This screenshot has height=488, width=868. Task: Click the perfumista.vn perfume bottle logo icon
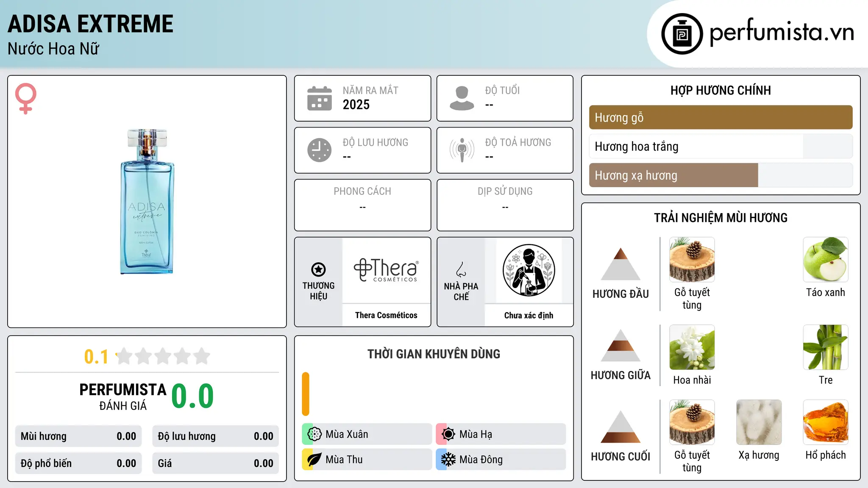point(682,34)
